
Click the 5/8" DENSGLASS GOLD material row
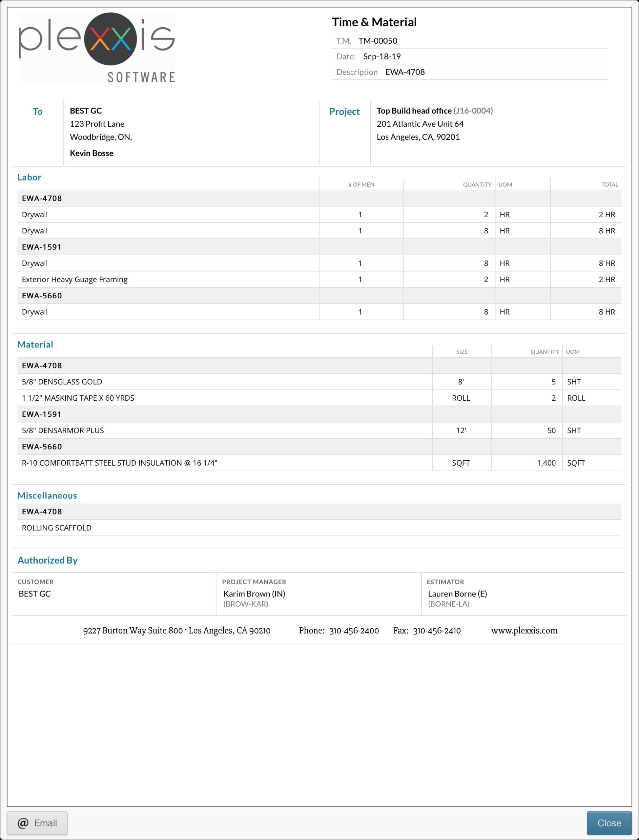click(x=62, y=382)
